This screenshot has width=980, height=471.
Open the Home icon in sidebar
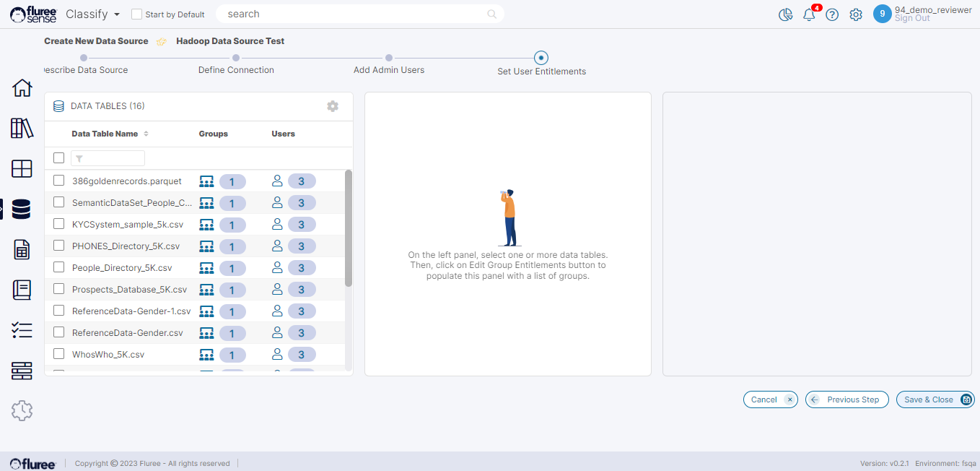[x=22, y=88]
